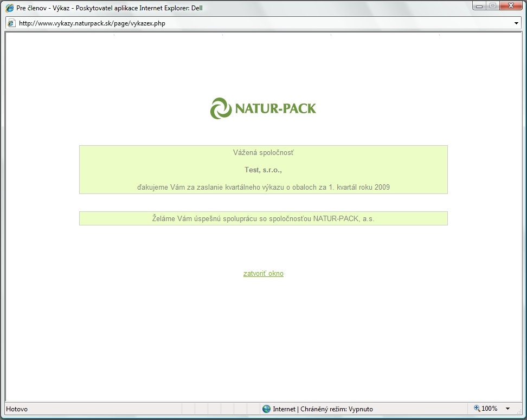This screenshot has height=420, width=527.
Task: Close the Internet Explorer window
Action: (510, 7)
